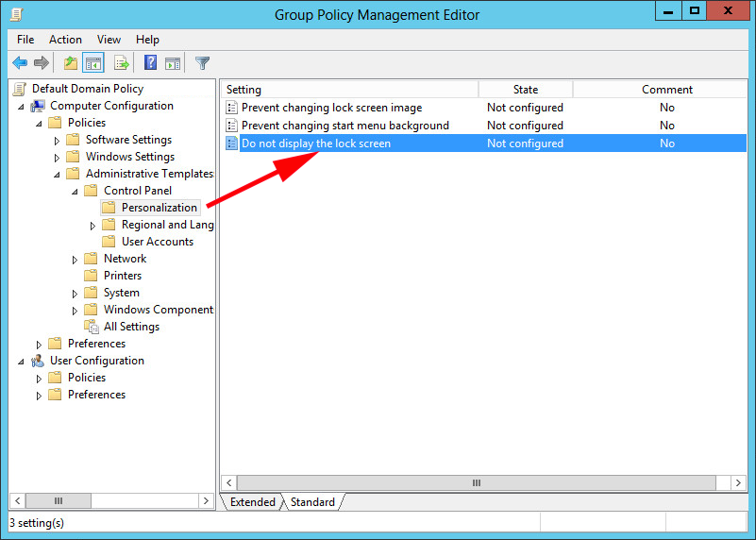The width and height of the screenshot is (756, 540).
Task: Collapse the Computer Configuration node
Action: tap(21, 107)
